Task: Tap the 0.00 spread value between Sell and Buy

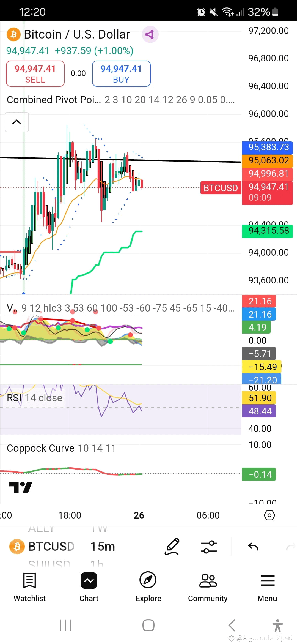Action: point(78,73)
